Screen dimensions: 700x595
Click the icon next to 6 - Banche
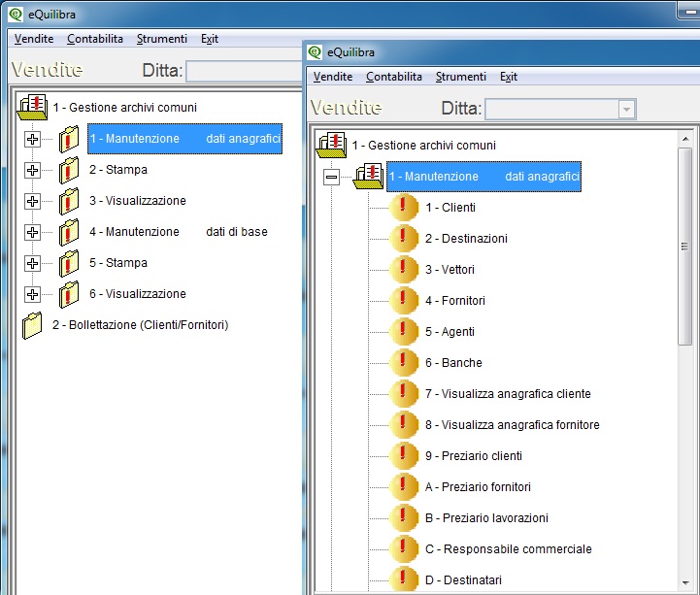(x=404, y=363)
